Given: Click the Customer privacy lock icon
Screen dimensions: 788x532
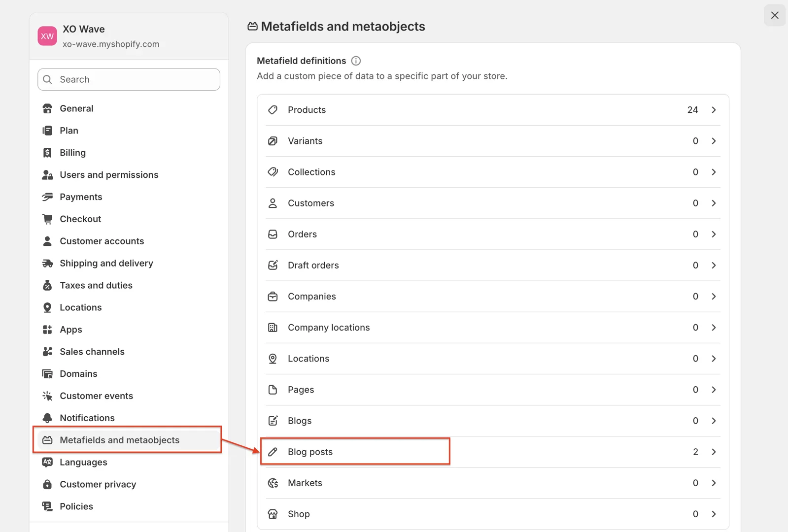Looking at the screenshot, I should click(47, 484).
